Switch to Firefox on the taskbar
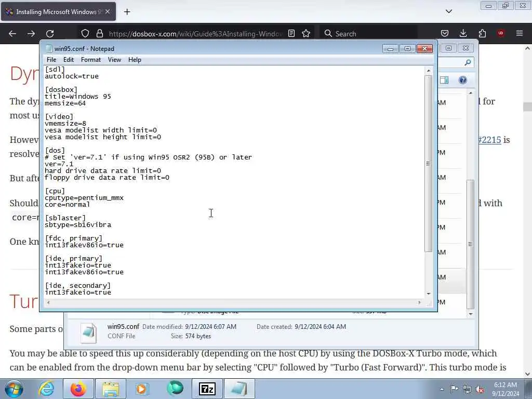The height and width of the screenshot is (399, 532). click(78, 389)
